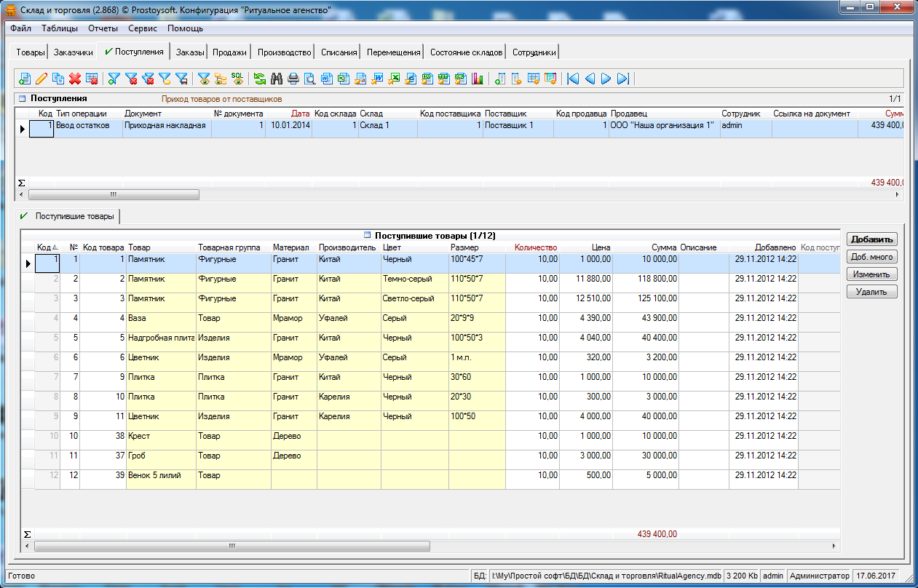The image size is (918, 588).
Task: Open the Отчеты menu
Action: 103,28
